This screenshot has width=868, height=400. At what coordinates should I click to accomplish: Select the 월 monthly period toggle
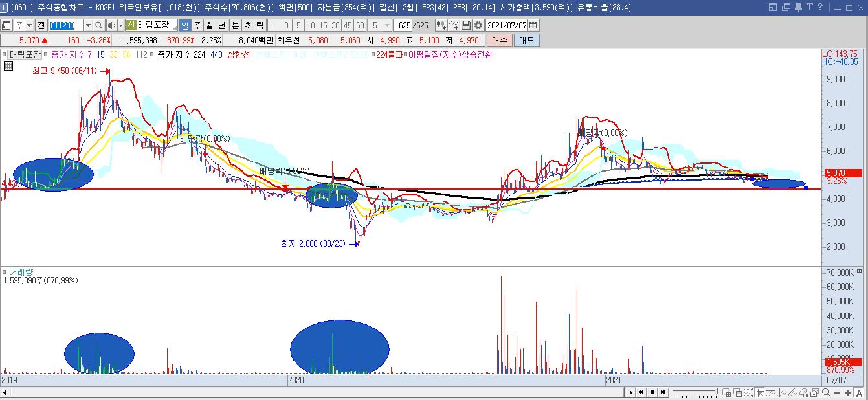point(209,25)
